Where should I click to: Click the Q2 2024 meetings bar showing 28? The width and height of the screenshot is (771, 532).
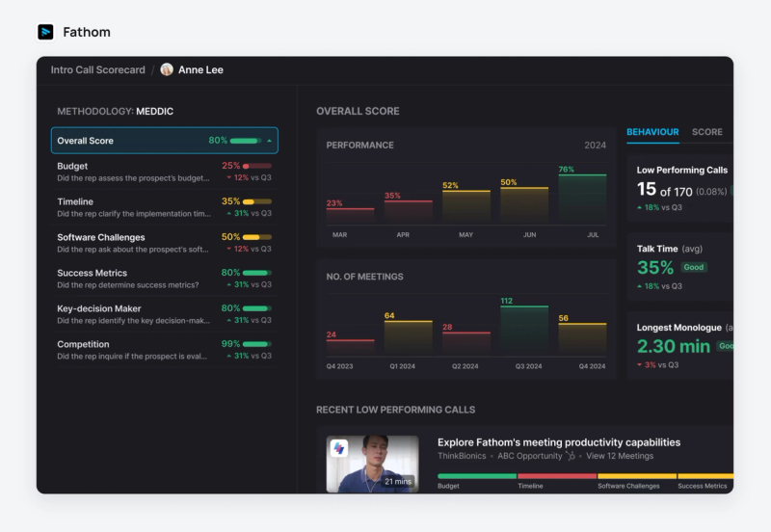[466, 344]
